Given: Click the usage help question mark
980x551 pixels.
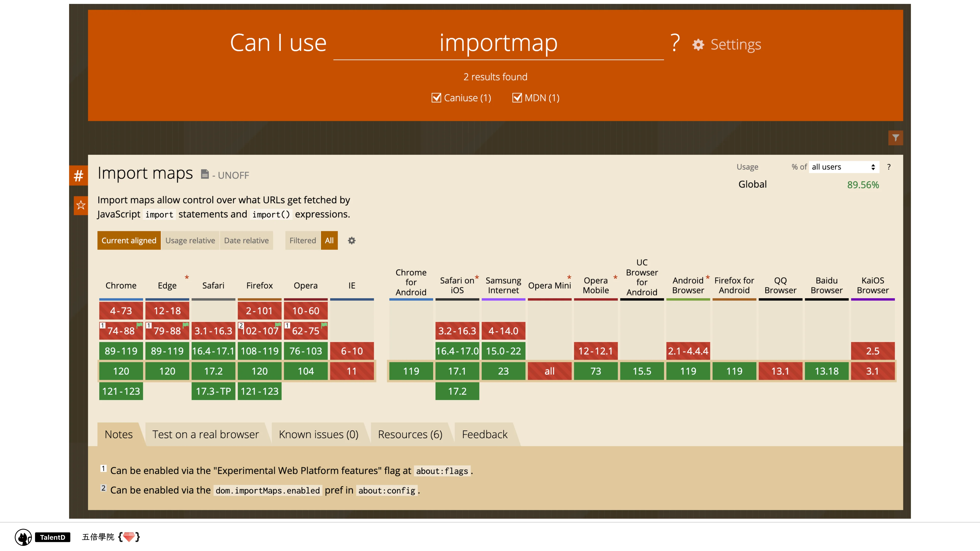Looking at the screenshot, I should click(x=889, y=167).
